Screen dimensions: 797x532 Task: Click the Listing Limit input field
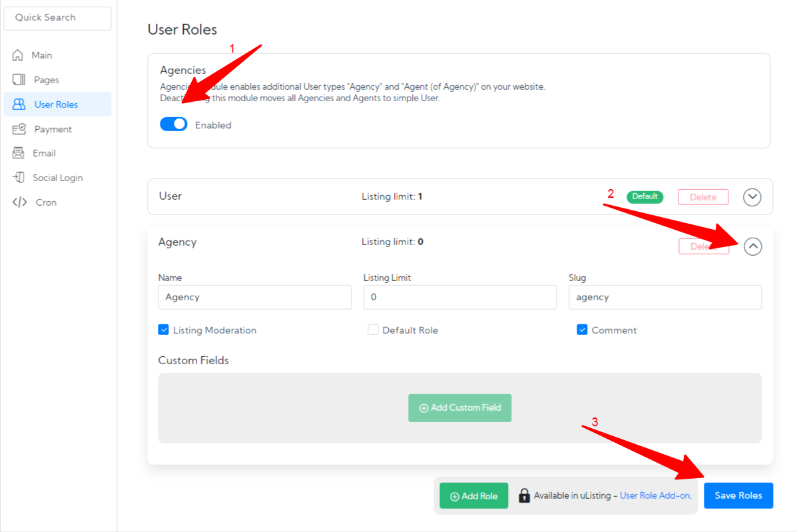[459, 298]
